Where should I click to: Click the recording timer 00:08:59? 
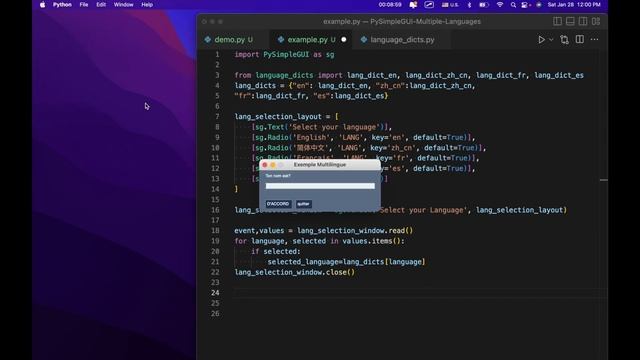pos(390,5)
